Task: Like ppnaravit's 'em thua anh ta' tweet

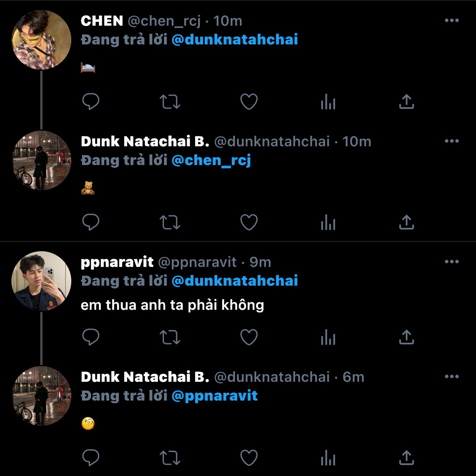Action: click(249, 337)
